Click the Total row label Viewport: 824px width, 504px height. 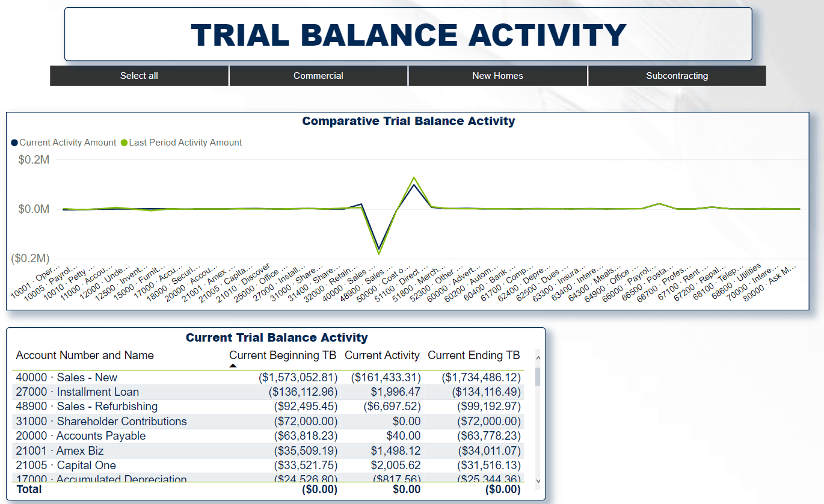[x=29, y=490]
